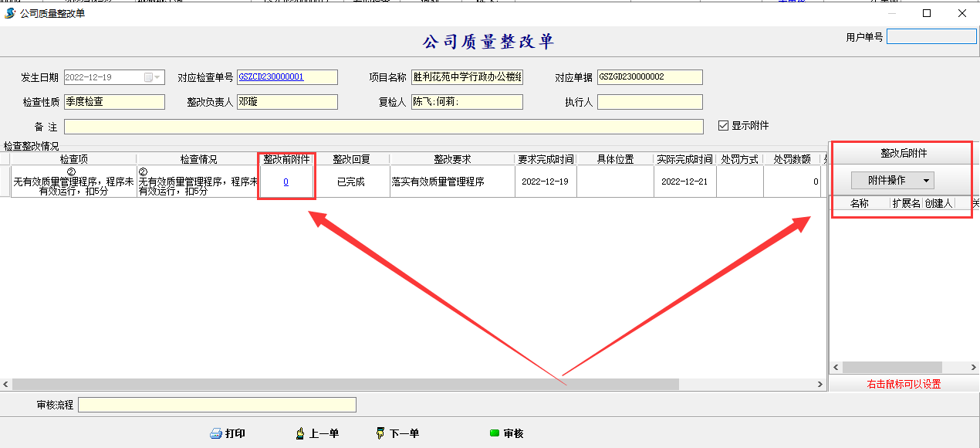This screenshot has height=448, width=980.
Task: Expand the 附件操作 dropdown button
Action: tap(892, 180)
